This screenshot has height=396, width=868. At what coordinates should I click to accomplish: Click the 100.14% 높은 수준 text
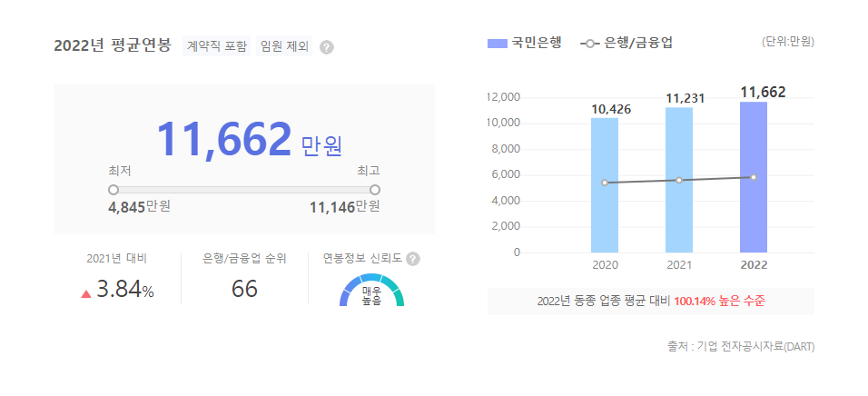point(720,302)
